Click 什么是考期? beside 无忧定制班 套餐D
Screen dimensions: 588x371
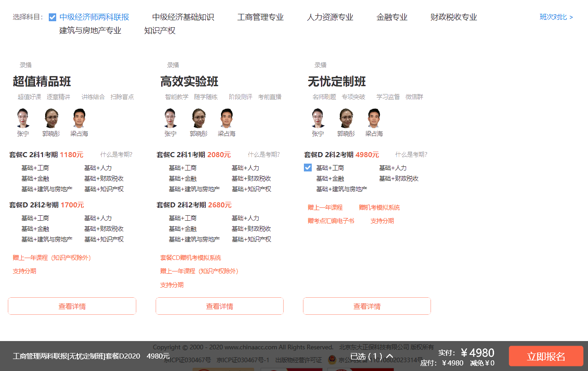pos(411,154)
